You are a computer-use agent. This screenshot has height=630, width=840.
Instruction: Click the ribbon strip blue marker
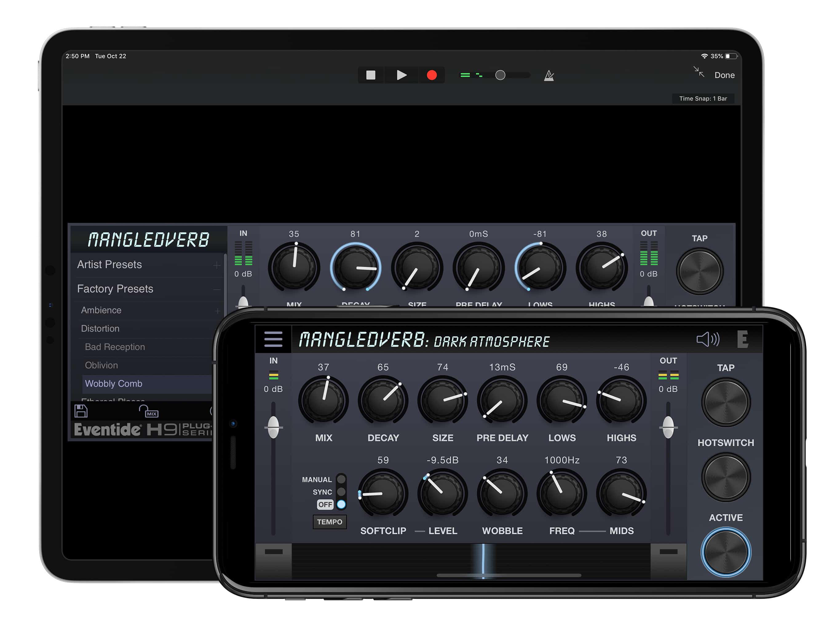tap(483, 561)
